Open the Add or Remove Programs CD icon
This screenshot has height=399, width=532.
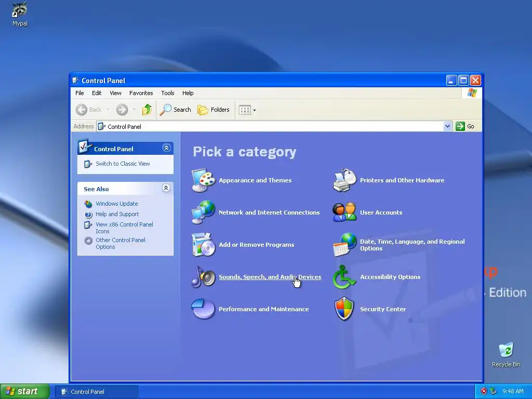tap(203, 244)
